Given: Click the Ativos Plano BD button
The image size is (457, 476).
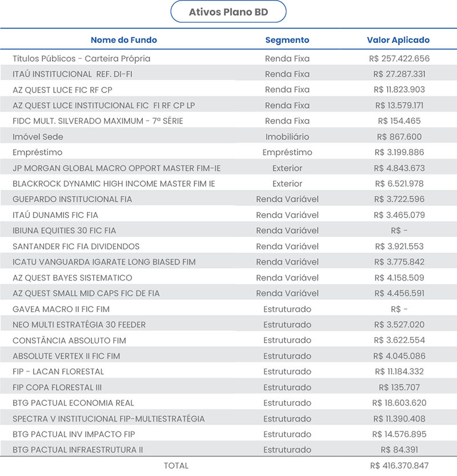Looking at the screenshot, I should pyautogui.click(x=228, y=12).
